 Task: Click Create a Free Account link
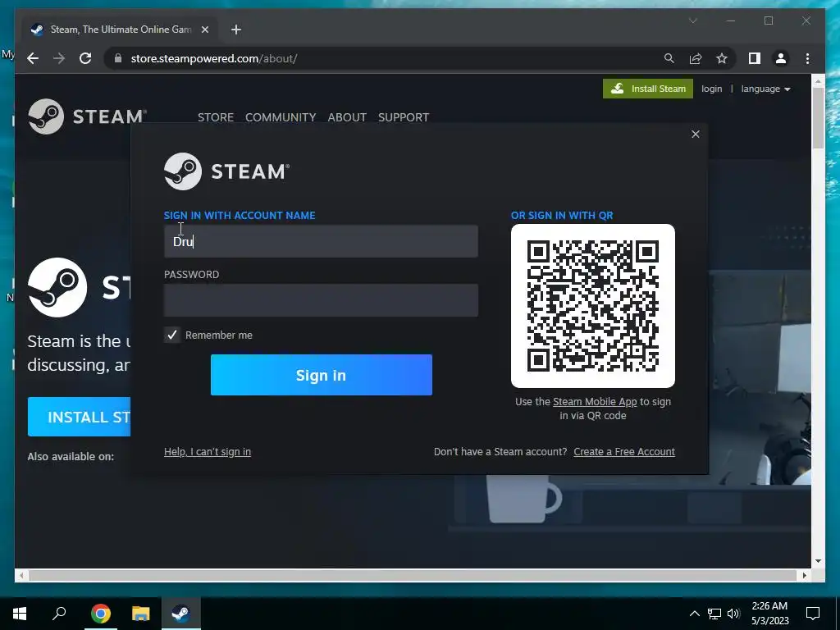pyautogui.click(x=624, y=452)
